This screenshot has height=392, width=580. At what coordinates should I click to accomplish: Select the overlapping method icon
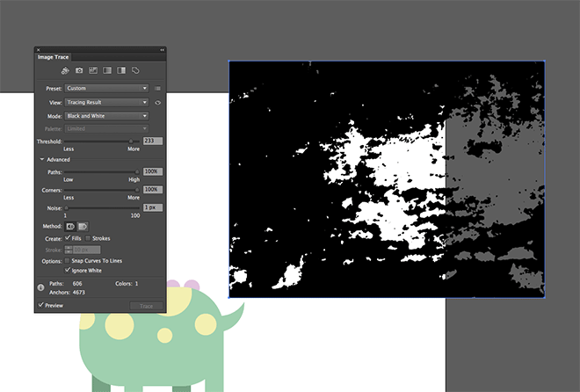(83, 227)
